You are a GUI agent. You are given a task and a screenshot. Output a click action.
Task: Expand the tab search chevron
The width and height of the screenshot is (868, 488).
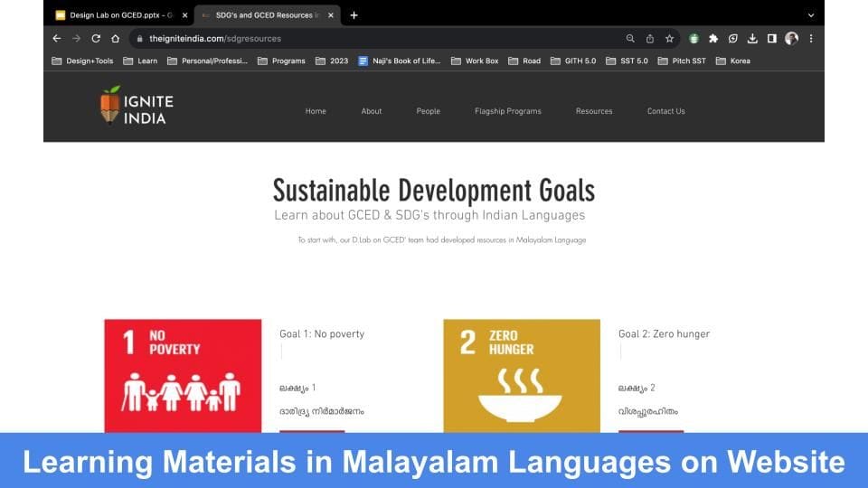(x=810, y=15)
